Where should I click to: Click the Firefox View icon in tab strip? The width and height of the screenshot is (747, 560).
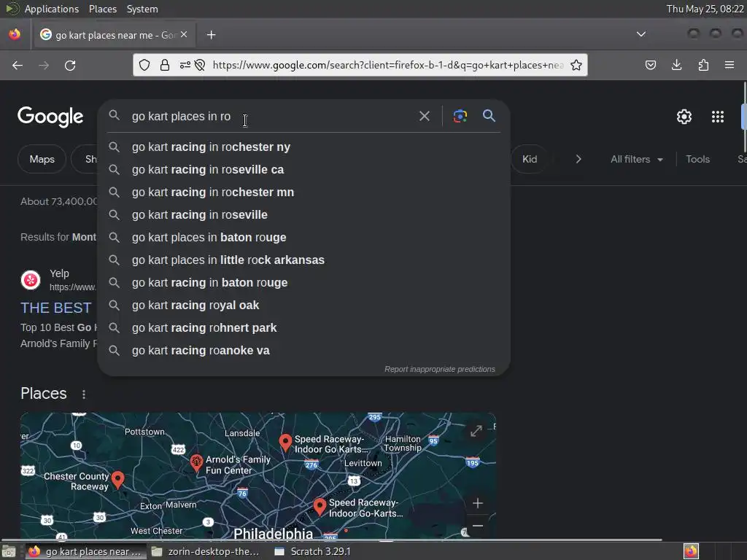tap(15, 35)
